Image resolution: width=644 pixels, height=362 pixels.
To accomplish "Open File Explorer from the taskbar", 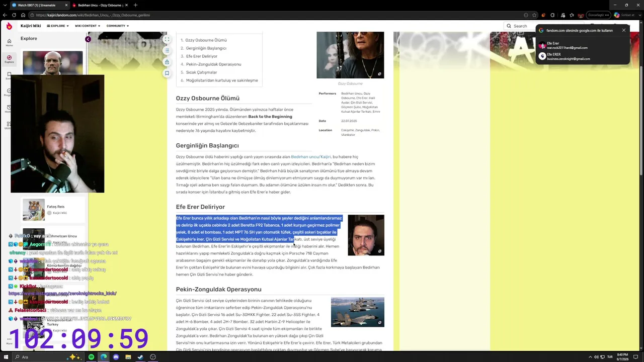I will coord(128,357).
